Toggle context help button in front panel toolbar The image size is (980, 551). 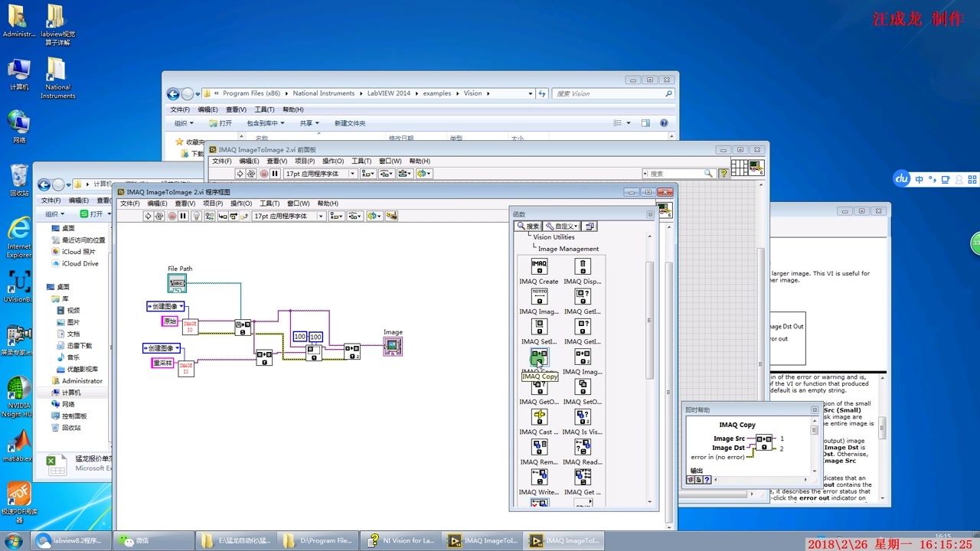tap(724, 174)
